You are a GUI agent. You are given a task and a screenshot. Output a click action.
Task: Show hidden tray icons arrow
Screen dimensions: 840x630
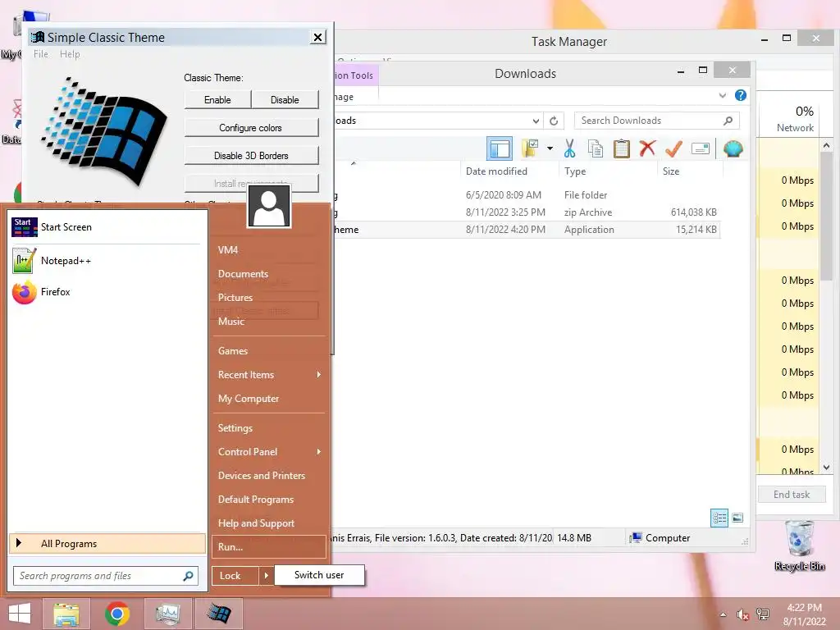pyautogui.click(x=724, y=614)
